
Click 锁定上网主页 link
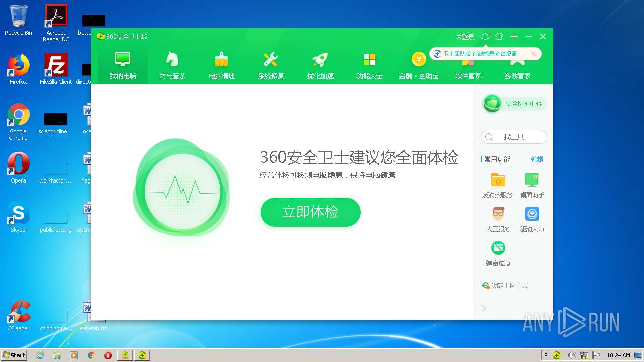(x=505, y=285)
